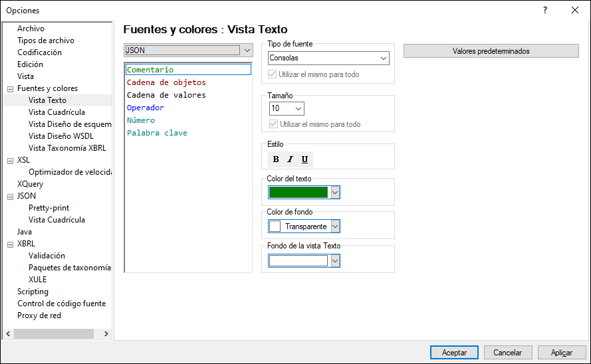Collapse the XSL tree node
Screen dimensions: 591x364
pos(10,160)
